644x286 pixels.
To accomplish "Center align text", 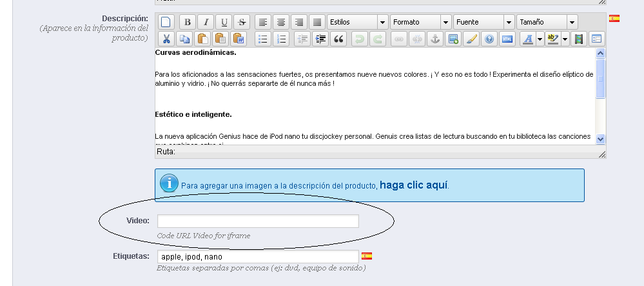I will 281,22.
